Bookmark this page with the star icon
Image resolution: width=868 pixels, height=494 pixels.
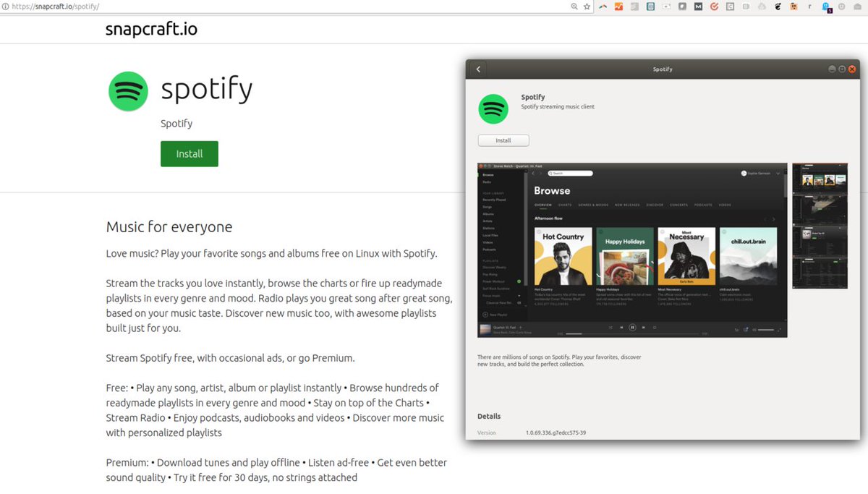click(587, 7)
